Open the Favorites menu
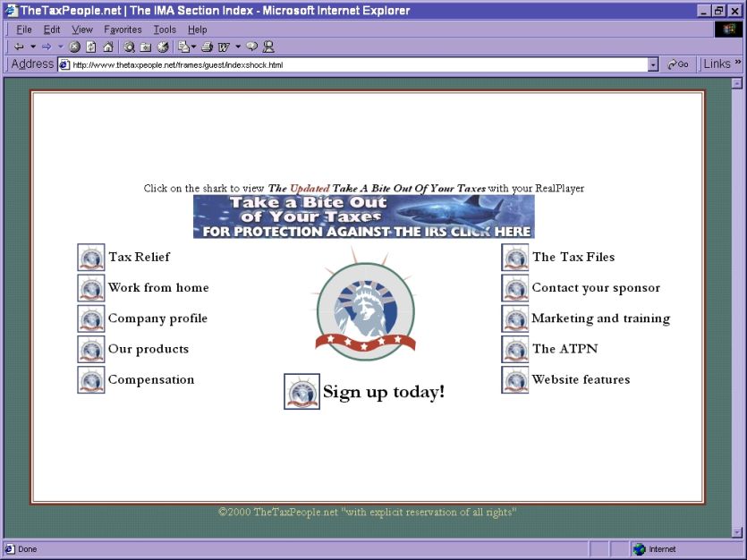 [123, 30]
